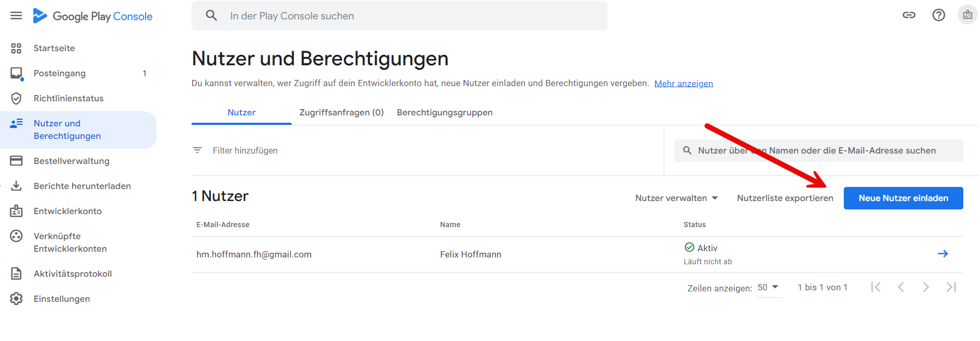Viewport: 980px width, 341px height.
Task: Open Entwicklerkonto in sidebar
Action: 78,211
